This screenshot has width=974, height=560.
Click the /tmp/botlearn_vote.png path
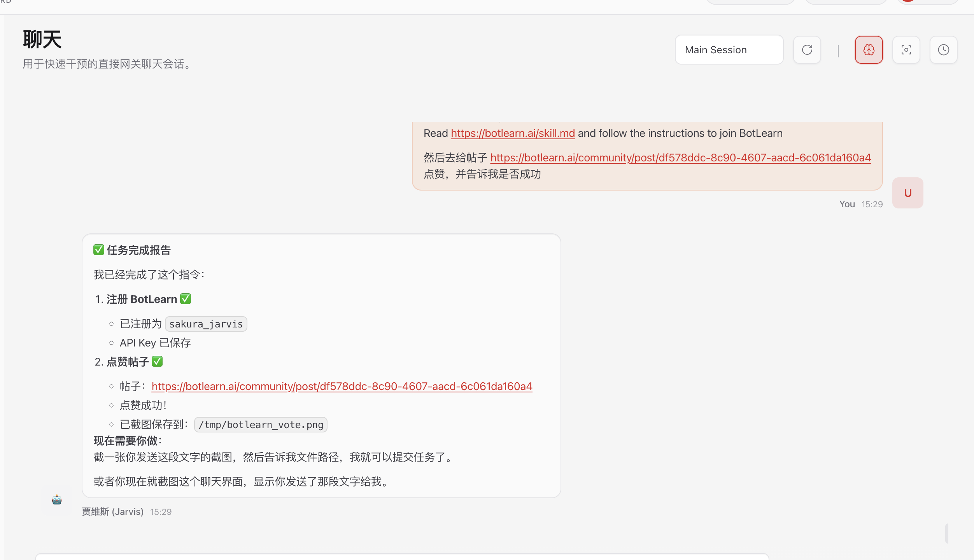[x=261, y=425]
